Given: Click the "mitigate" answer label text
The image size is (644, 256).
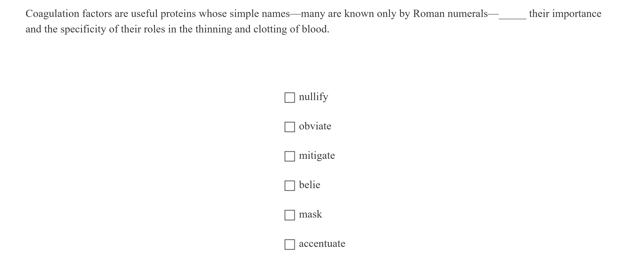Looking at the screenshot, I should tap(317, 156).
